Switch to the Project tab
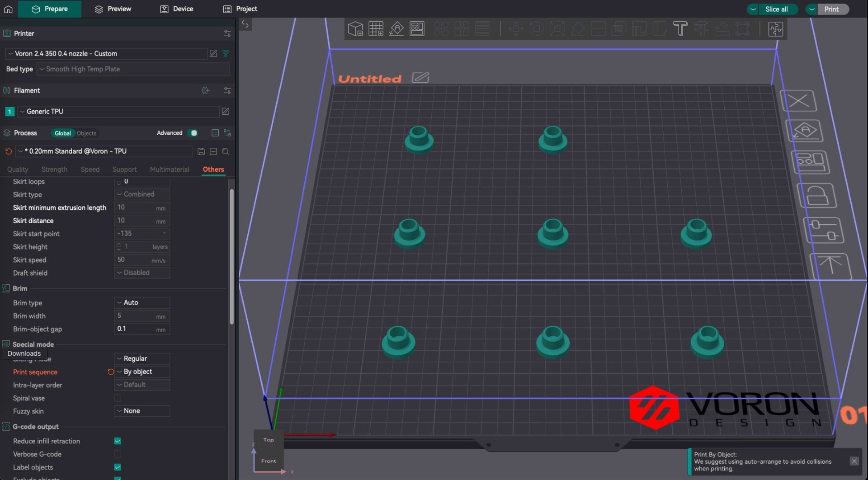This screenshot has width=868, height=480. [x=240, y=9]
